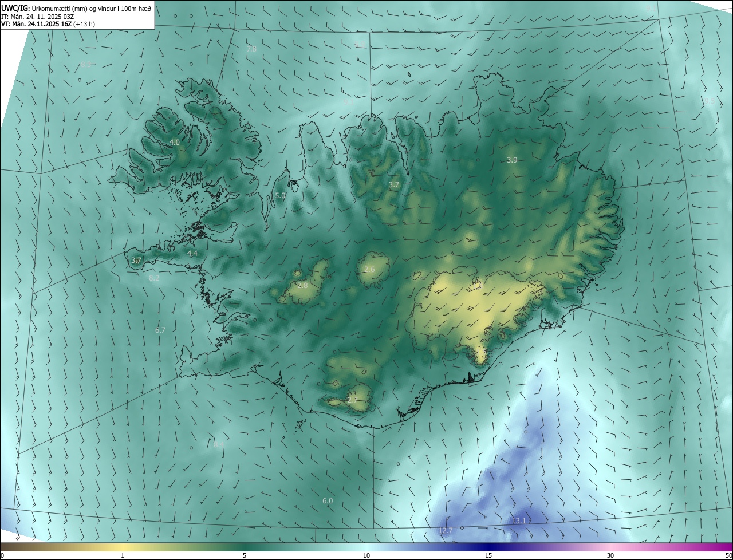Select the 4.4 value on the peninsula
Screen dimensions: 733x560
click(x=192, y=253)
